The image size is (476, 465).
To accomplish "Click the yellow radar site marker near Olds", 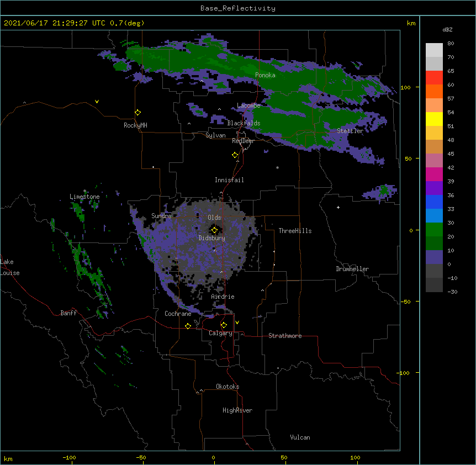I will pyautogui.click(x=214, y=230).
